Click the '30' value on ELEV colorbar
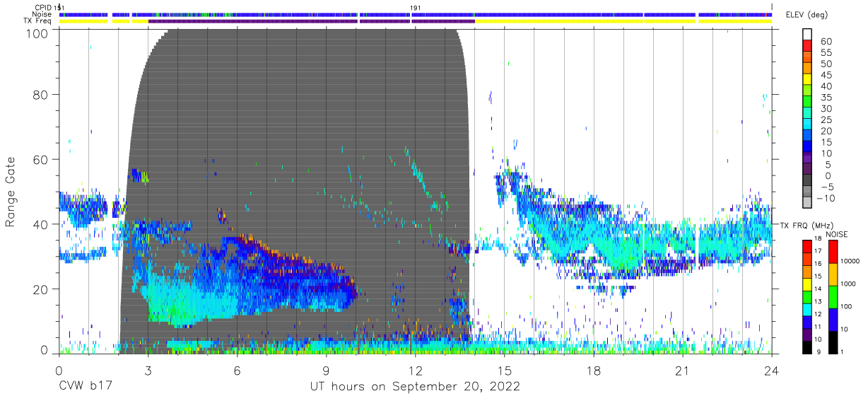This screenshot has width=868, height=401. click(x=826, y=109)
